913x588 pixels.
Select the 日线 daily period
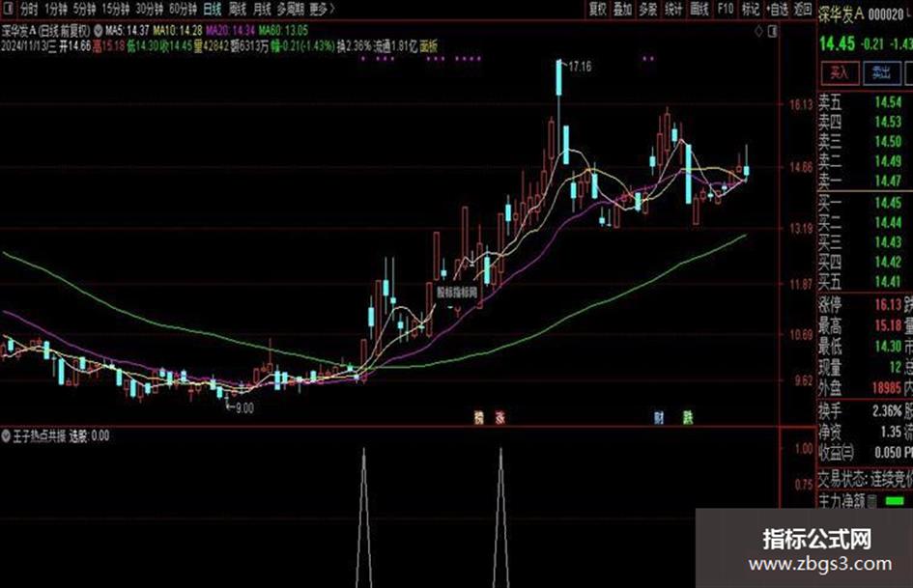(212, 10)
